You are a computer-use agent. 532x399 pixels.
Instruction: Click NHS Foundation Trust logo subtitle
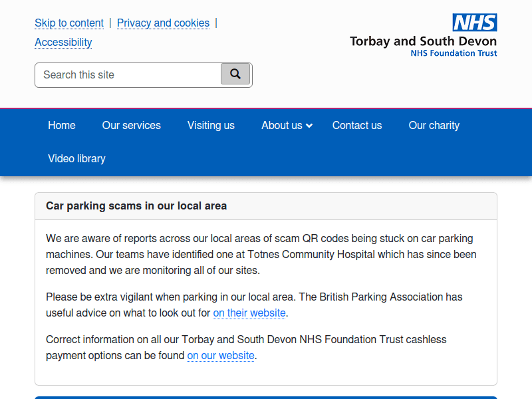[454, 53]
